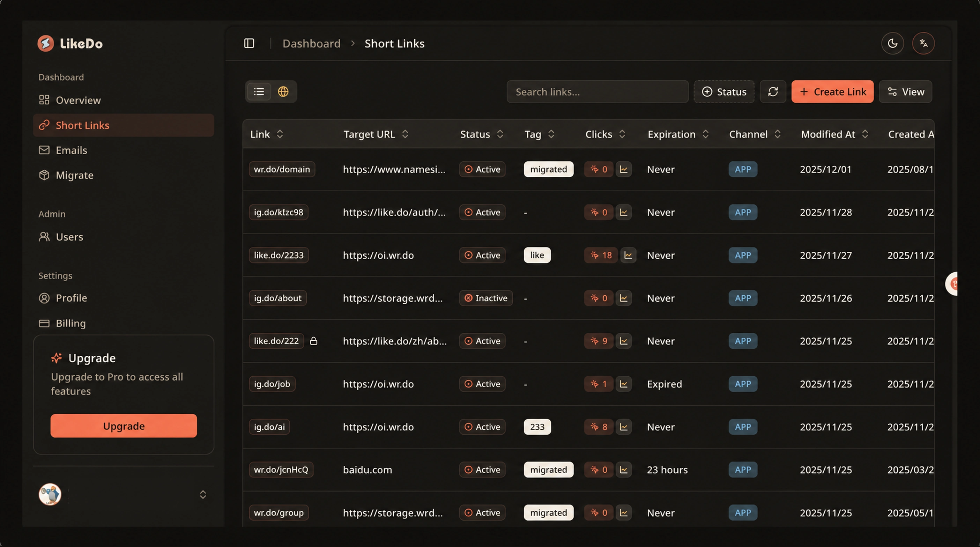Viewport: 980px width, 547px height.
Task: Open analytics chart for like.do/2233
Action: 628,255
